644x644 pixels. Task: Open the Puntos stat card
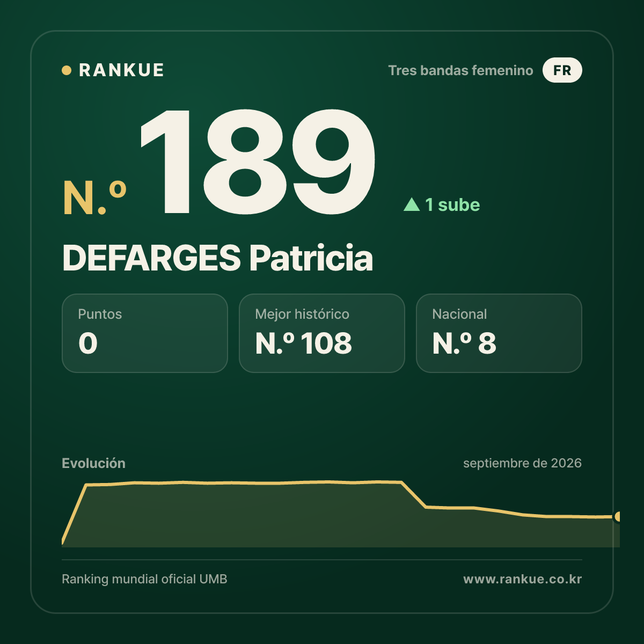[x=145, y=333]
